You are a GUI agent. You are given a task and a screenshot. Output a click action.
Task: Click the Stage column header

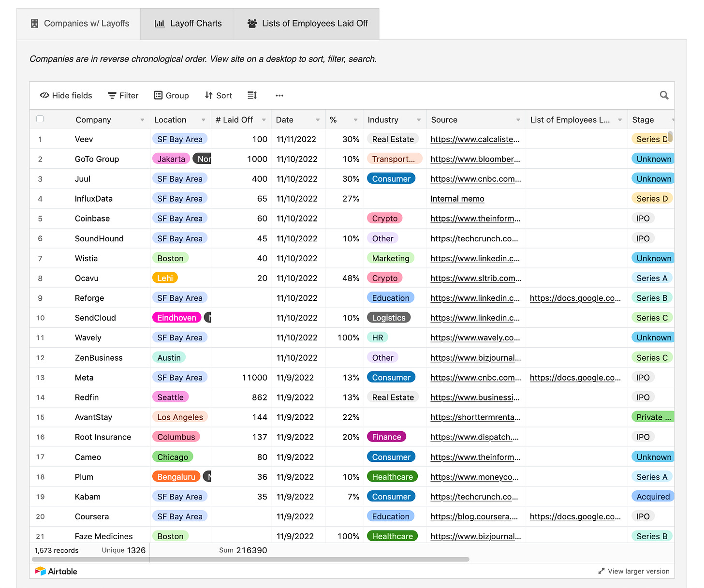(651, 120)
